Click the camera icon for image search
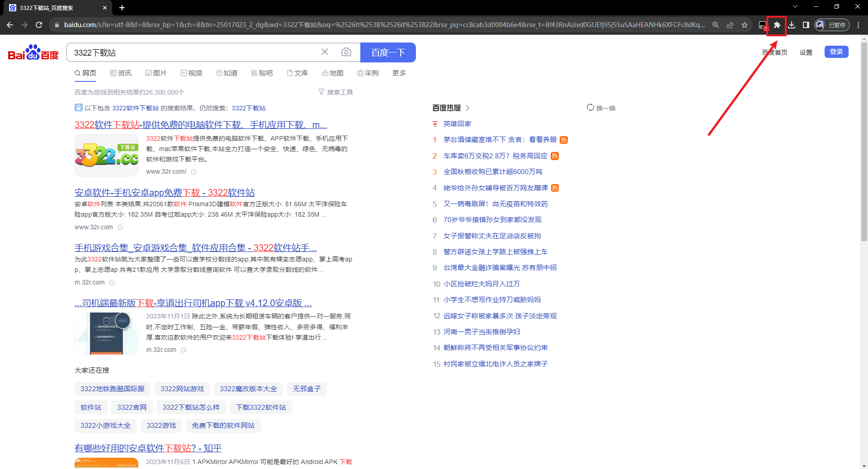868x469 pixels. click(x=346, y=52)
